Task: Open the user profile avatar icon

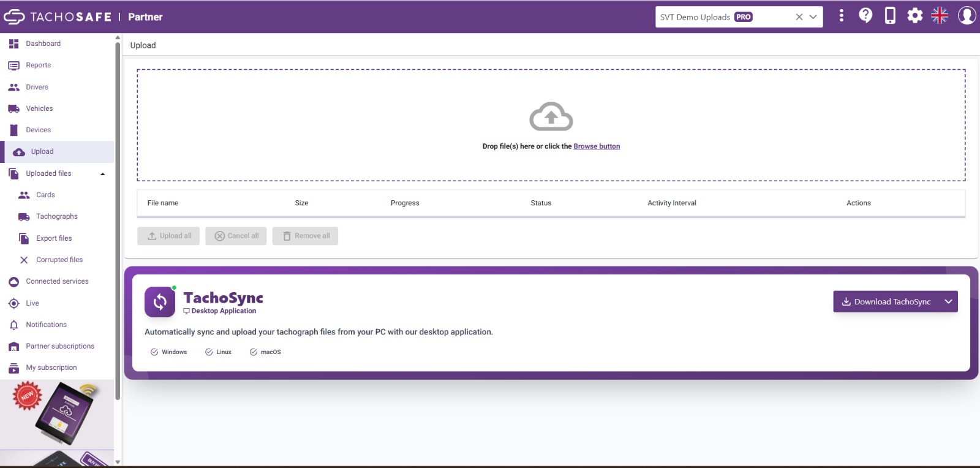Action: point(967,16)
